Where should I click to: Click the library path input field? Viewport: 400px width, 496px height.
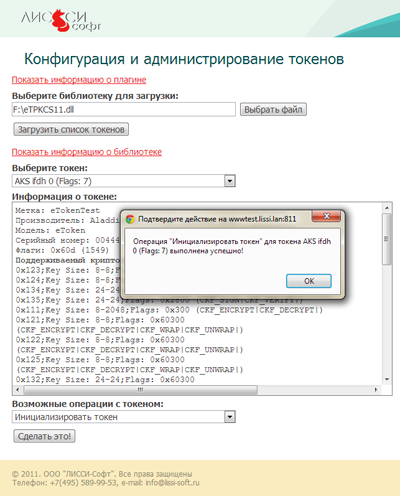coord(124,109)
